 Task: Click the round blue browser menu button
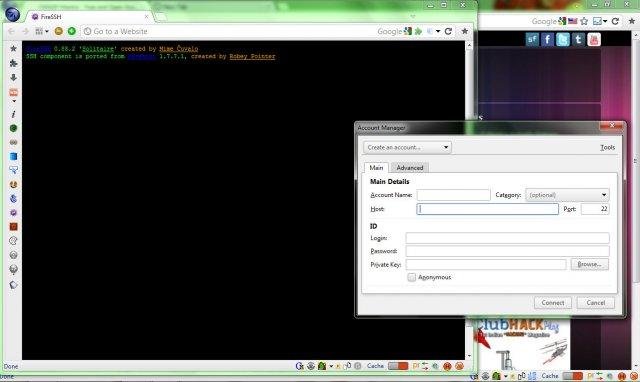pyautogui.click(x=13, y=14)
